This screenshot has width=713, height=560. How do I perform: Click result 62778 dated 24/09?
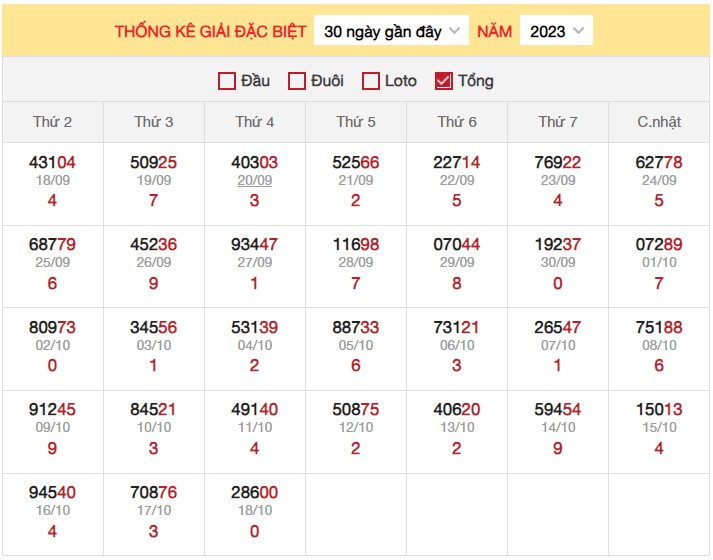click(x=659, y=162)
